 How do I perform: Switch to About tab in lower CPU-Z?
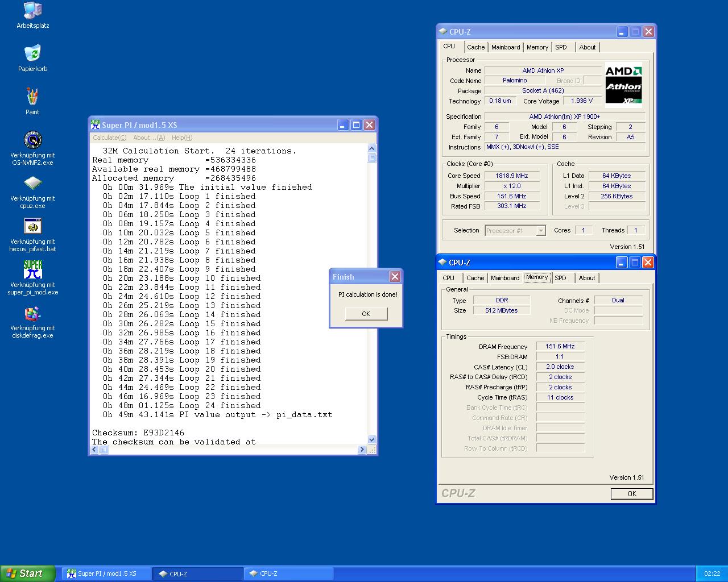pos(587,278)
